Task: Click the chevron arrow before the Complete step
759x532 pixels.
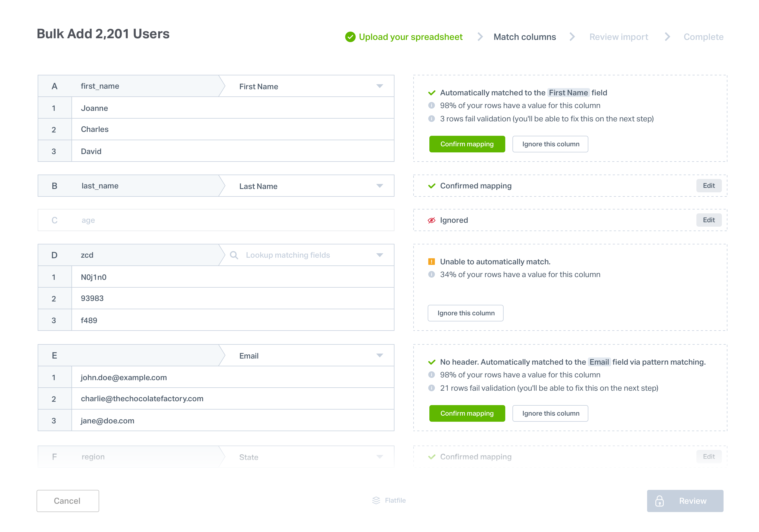Action: [667, 37]
